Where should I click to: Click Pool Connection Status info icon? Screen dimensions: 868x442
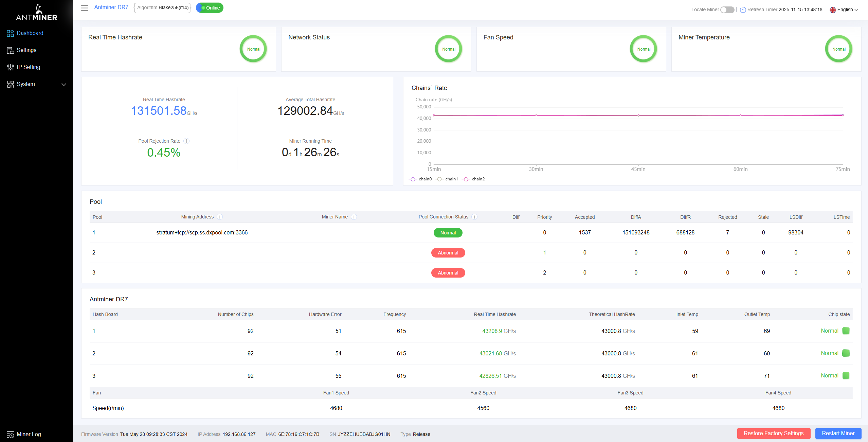pos(474,217)
